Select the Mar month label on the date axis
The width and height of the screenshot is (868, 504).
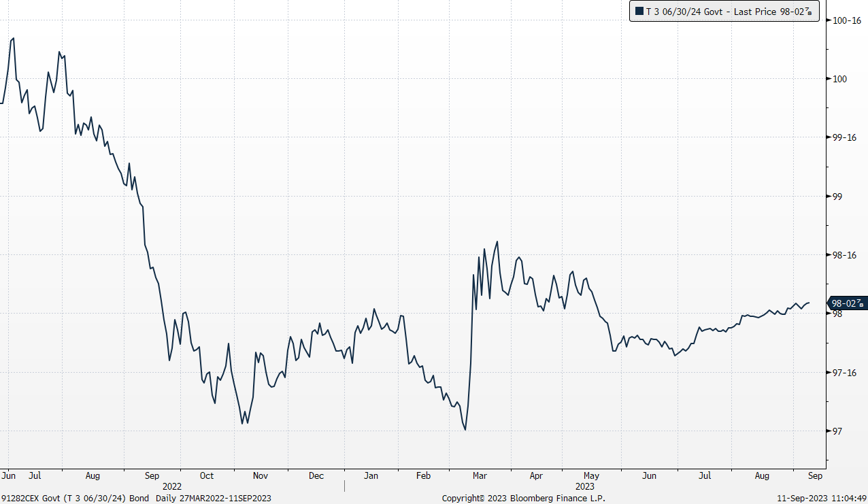480,476
